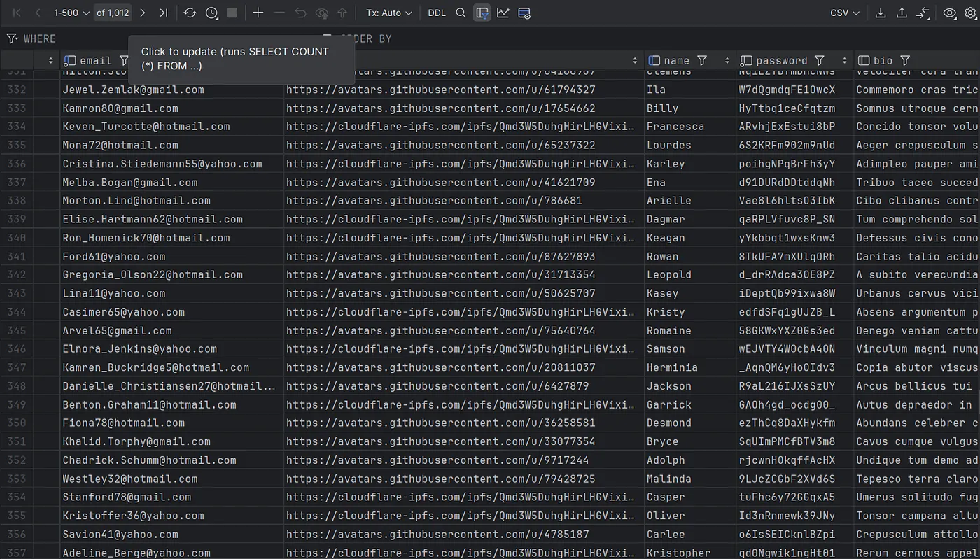The height and width of the screenshot is (559, 980).
Task: Open the auto-refresh clock options
Action: [211, 13]
